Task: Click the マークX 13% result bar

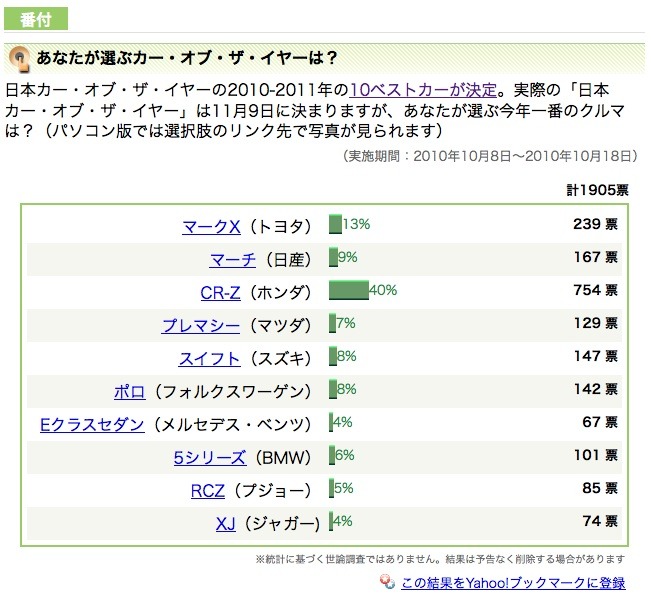Action: click(335, 225)
